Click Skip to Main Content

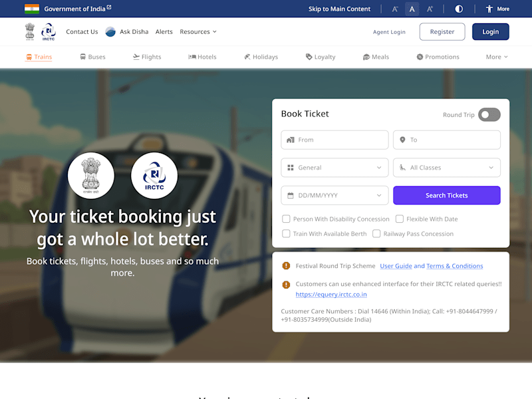[x=339, y=9]
